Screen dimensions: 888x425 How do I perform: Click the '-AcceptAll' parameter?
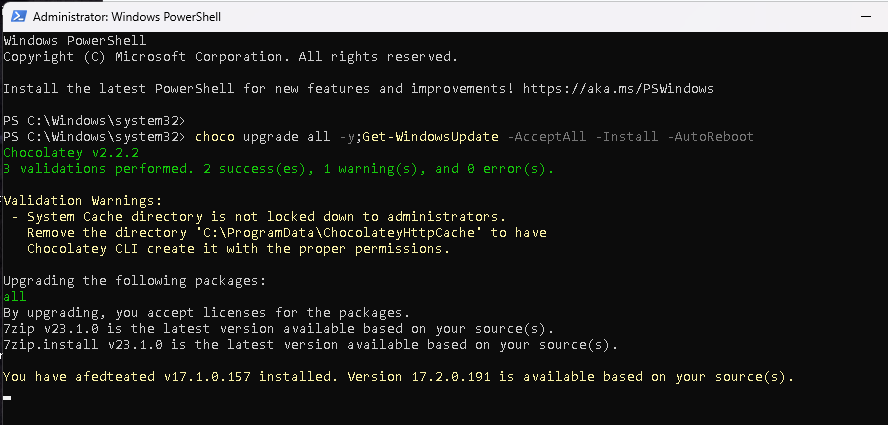coord(546,137)
